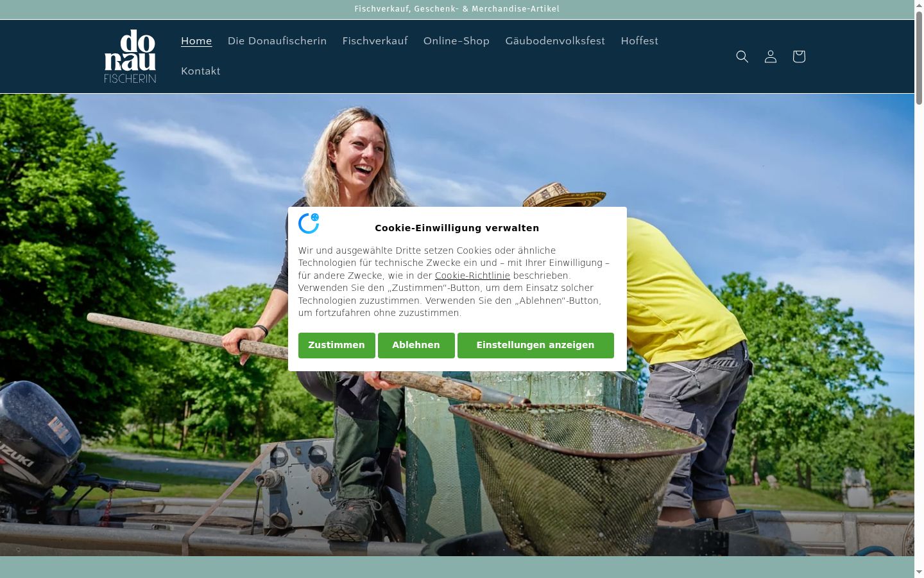Click the cookie consent logo icon
Image resolution: width=924 pixels, height=578 pixels.
click(x=309, y=223)
